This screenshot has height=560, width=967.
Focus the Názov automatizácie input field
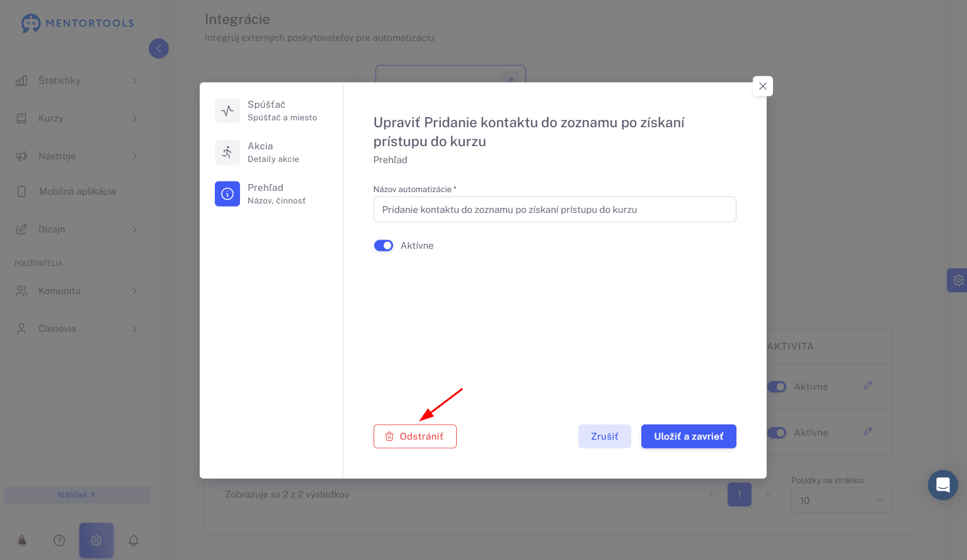tap(555, 210)
